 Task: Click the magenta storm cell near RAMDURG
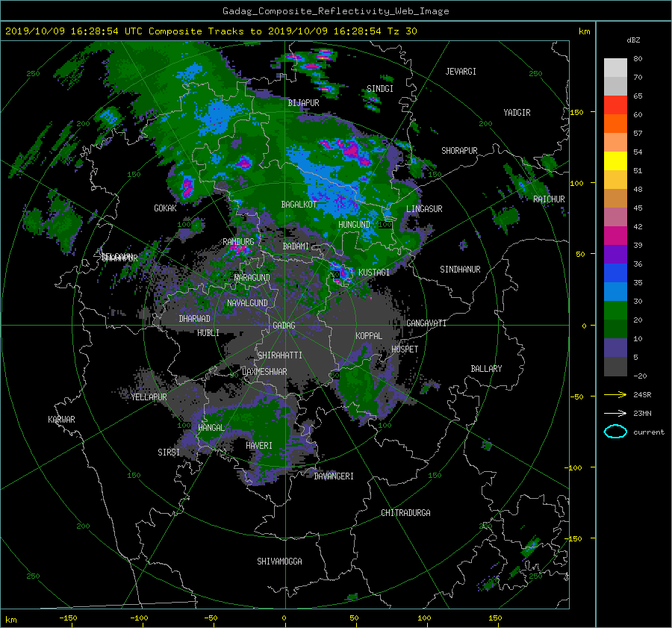[238, 249]
